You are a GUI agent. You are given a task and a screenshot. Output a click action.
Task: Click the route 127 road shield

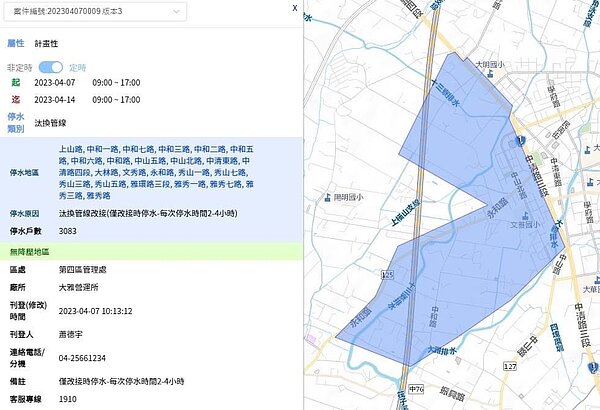click(510, 366)
